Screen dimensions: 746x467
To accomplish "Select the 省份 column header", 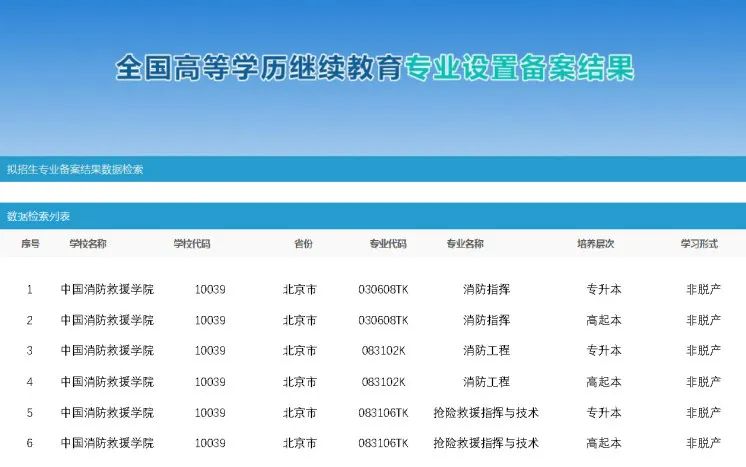I will pyautogui.click(x=303, y=243).
